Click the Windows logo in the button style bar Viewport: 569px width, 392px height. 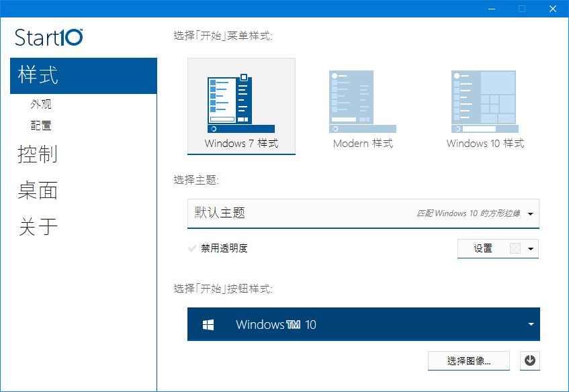208,325
